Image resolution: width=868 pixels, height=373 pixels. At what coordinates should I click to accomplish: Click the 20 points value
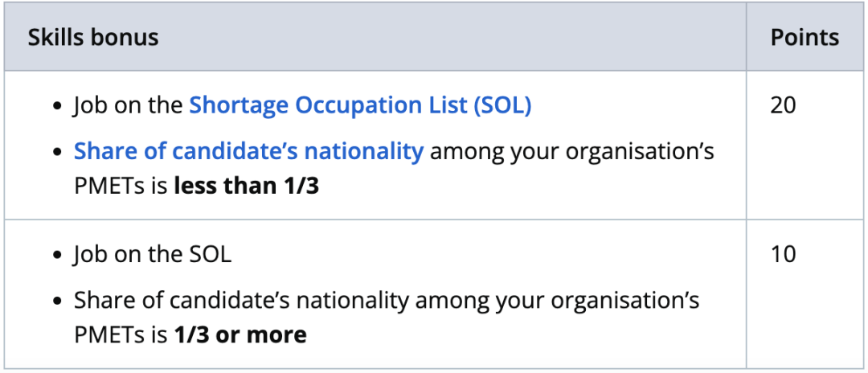pyautogui.click(x=783, y=105)
